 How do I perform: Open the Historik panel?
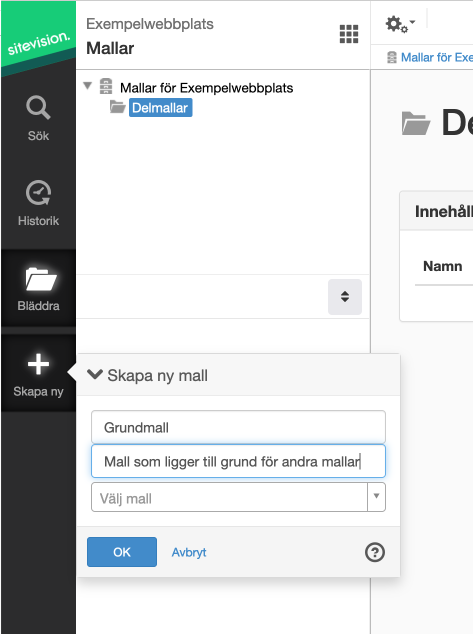point(38,203)
